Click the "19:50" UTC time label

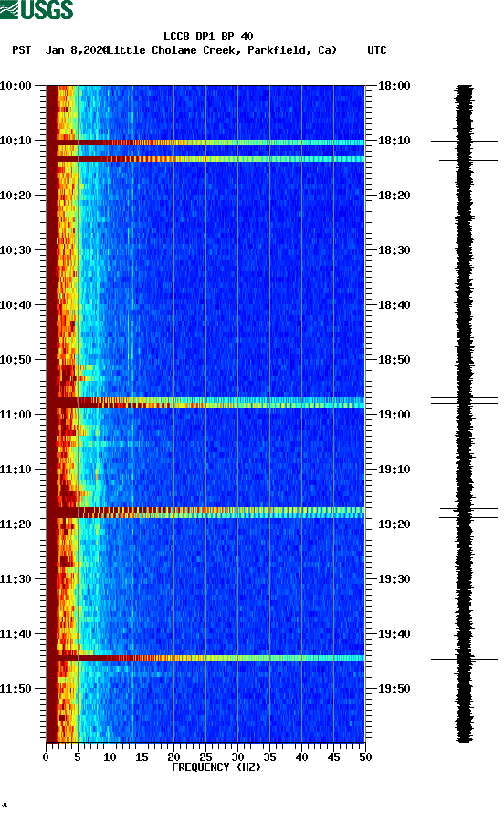394,689
